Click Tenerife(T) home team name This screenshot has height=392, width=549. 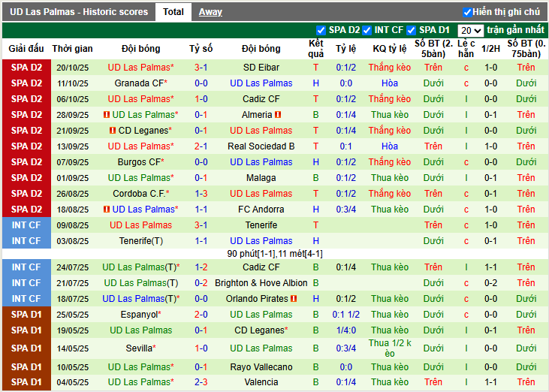[140, 241]
